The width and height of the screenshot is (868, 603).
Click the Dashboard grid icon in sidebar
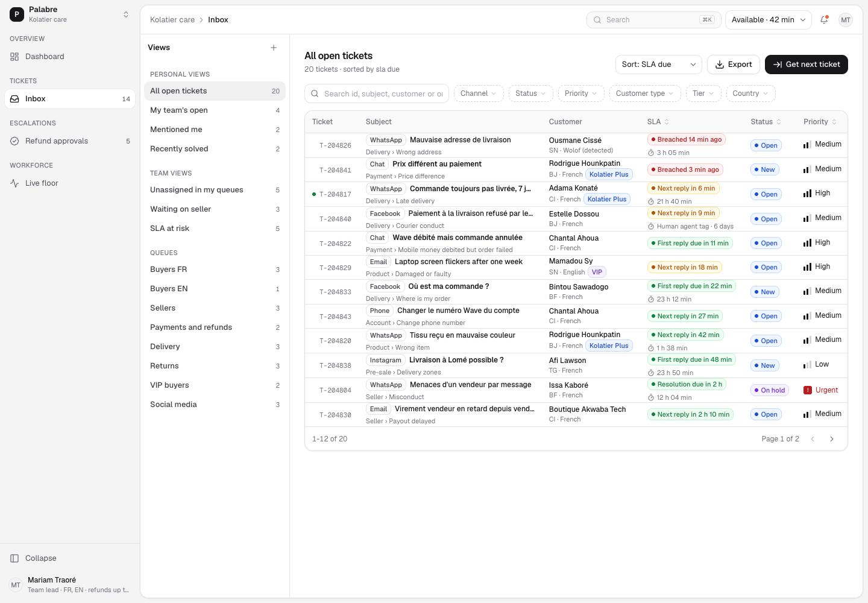(x=14, y=57)
